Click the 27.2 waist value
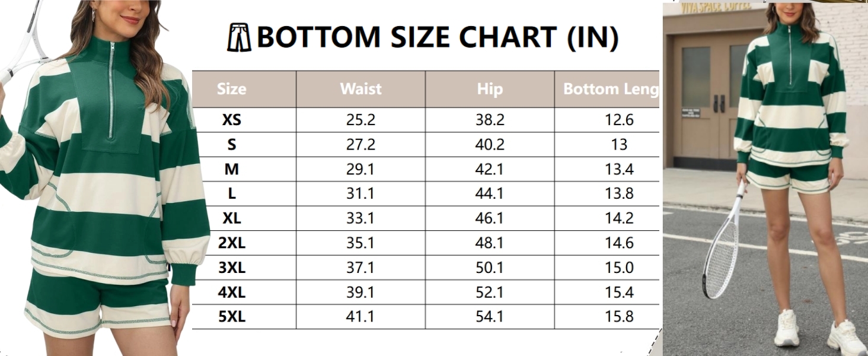Screen dimensions: 868x356 360,145
